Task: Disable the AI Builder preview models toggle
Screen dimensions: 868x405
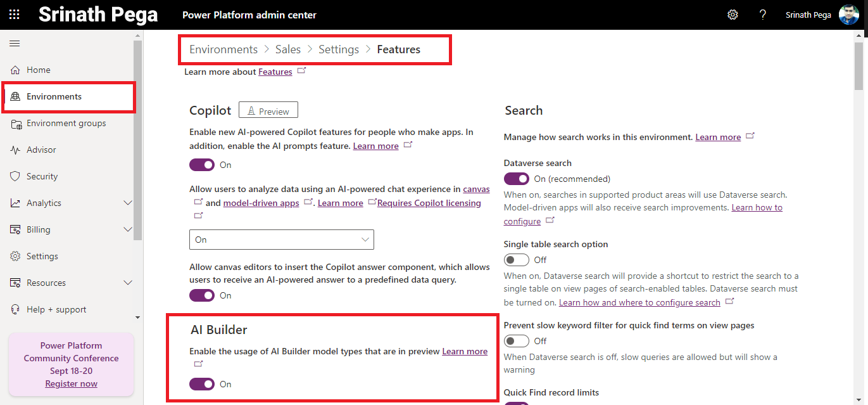Action: 202,384
